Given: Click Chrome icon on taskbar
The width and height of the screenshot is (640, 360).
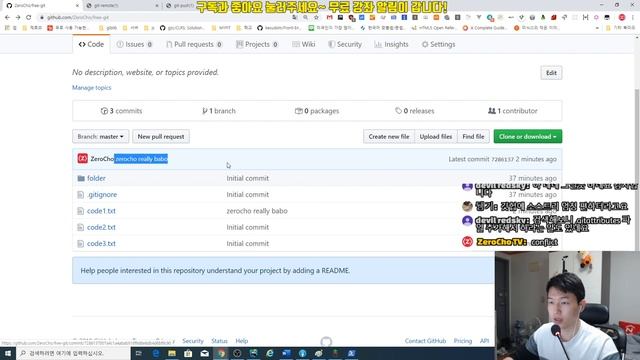Looking at the screenshot, I should coord(221,353).
